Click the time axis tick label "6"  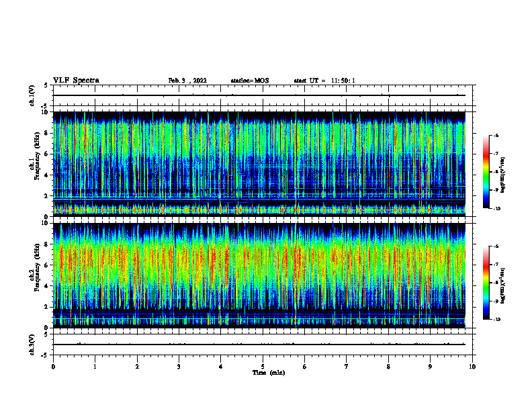(x=304, y=367)
